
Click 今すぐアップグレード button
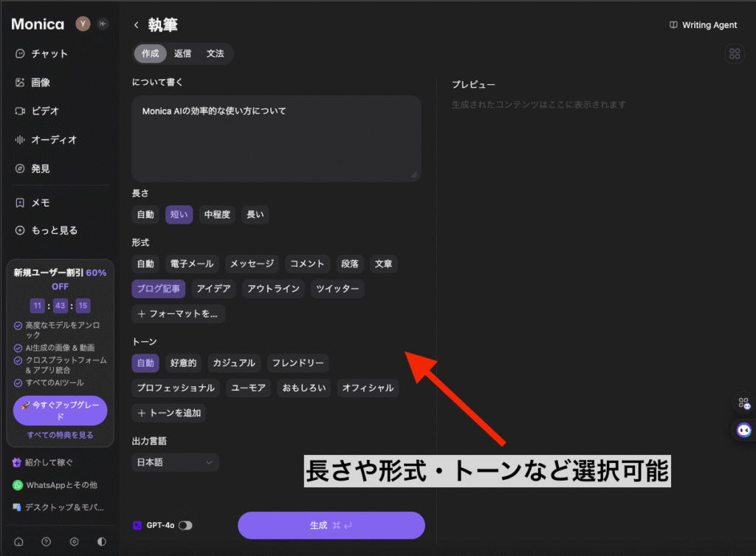[x=61, y=411]
